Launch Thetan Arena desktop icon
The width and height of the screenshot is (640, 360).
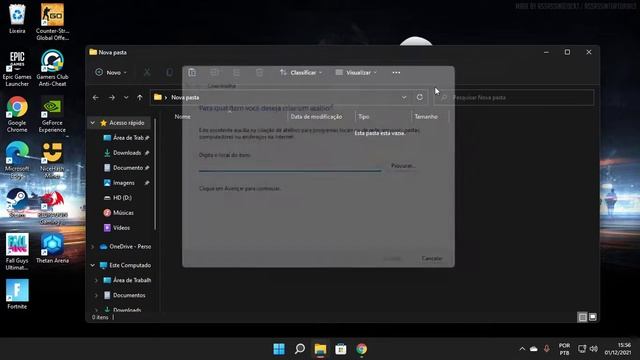(52, 248)
